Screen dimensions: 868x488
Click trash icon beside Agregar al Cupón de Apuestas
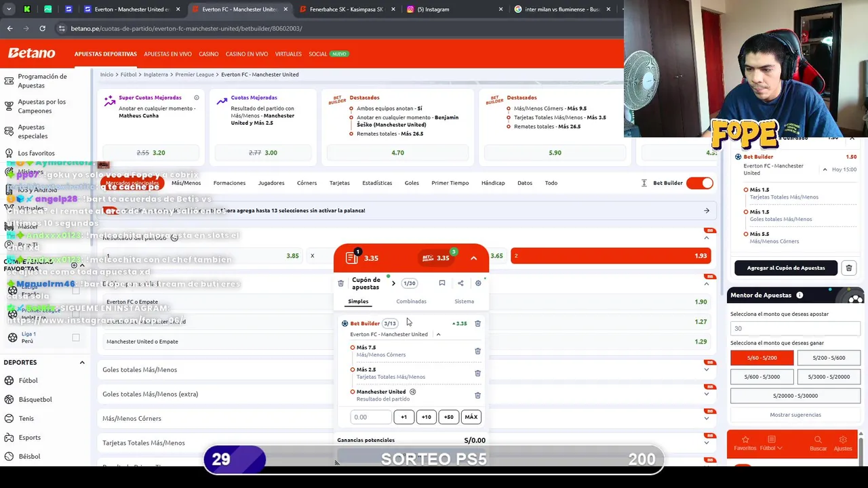(848, 268)
